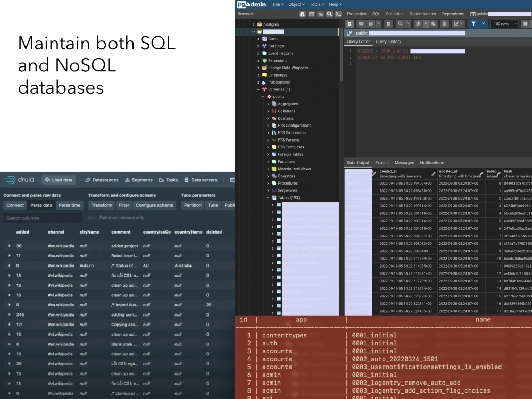Click pencil icon in created_at column header
Screen dimensions: 532x399
pyautogui.click(x=433, y=174)
